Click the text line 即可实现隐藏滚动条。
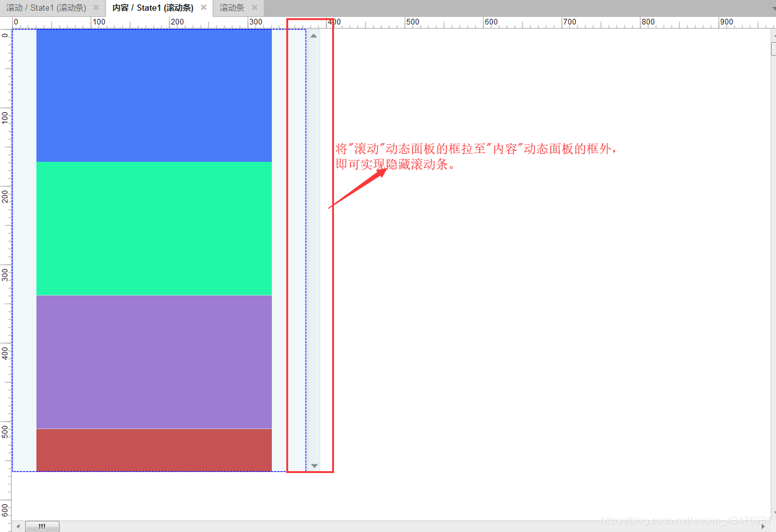The width and height of the screenshot is (776, 532). coord(395,165)
